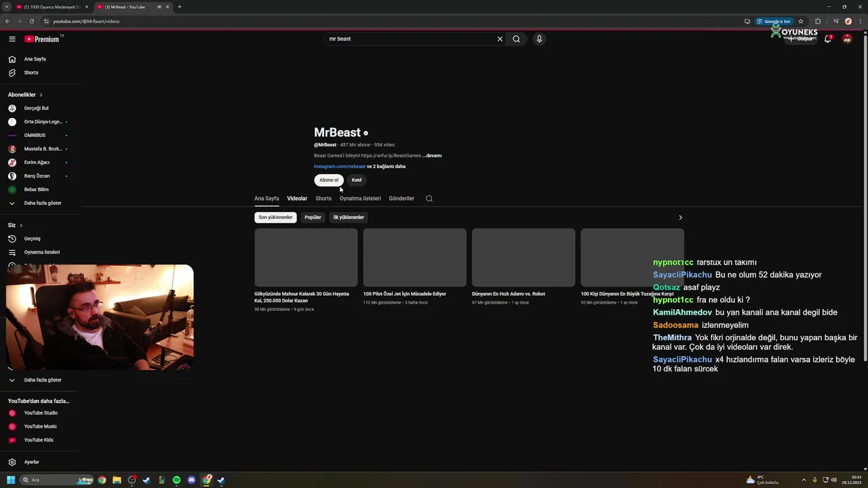Select Son yüklenenler filter chip
This screenshot has width=868, height=488.
click(x=275, y=218)
